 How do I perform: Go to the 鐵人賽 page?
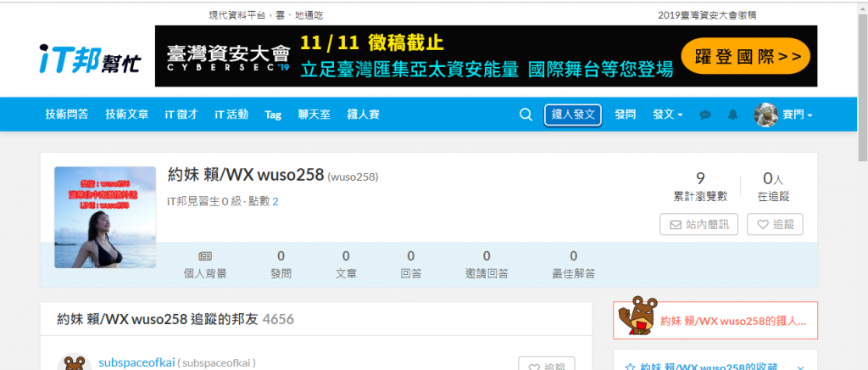tap(363, 115)
